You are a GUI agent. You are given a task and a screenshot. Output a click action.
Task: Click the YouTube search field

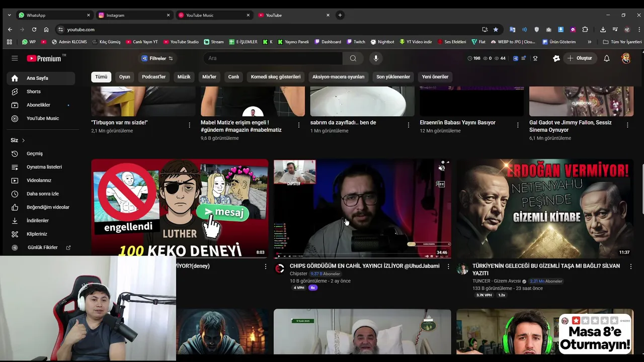click(273, 58)
